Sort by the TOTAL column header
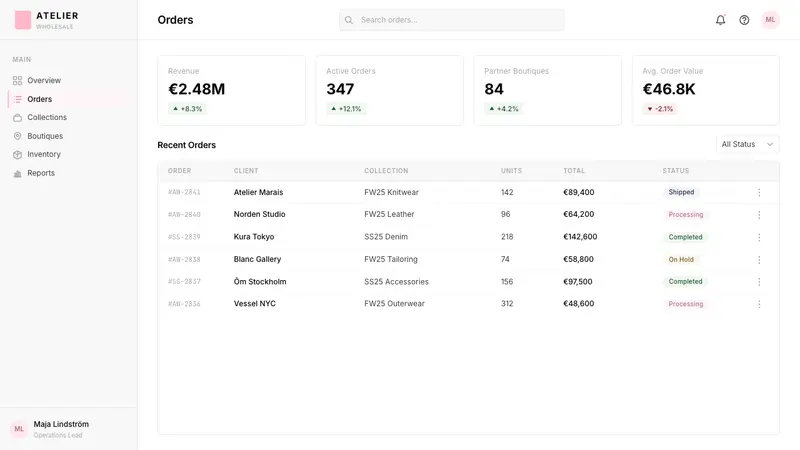The height and width of the screenshot is (450, 800). point(574,171)
